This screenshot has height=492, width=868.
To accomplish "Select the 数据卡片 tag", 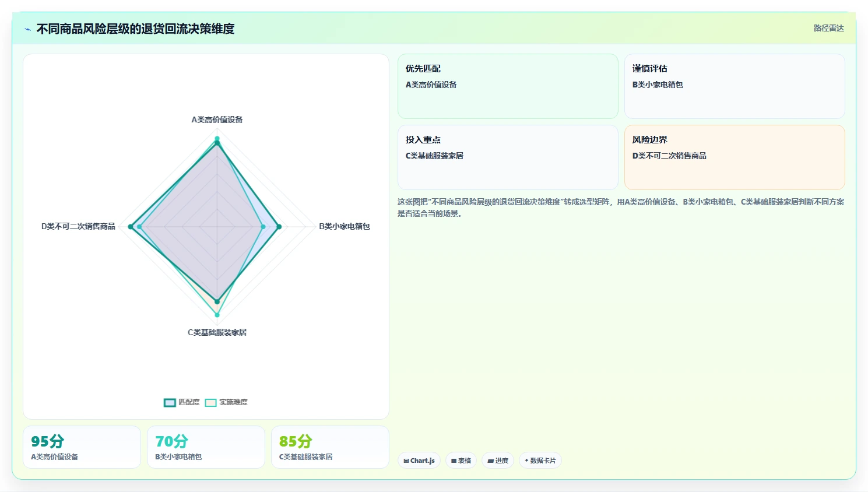I will click(x=540, y=461).
